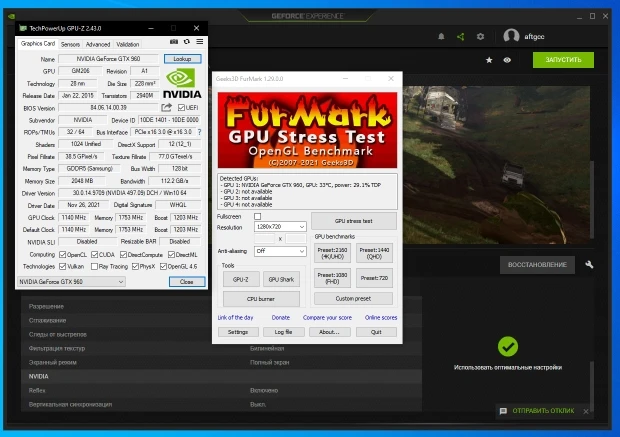Click the GeForce Experience share icon
620x437 pixels.
pyautogui.click(x=461, y=36)
